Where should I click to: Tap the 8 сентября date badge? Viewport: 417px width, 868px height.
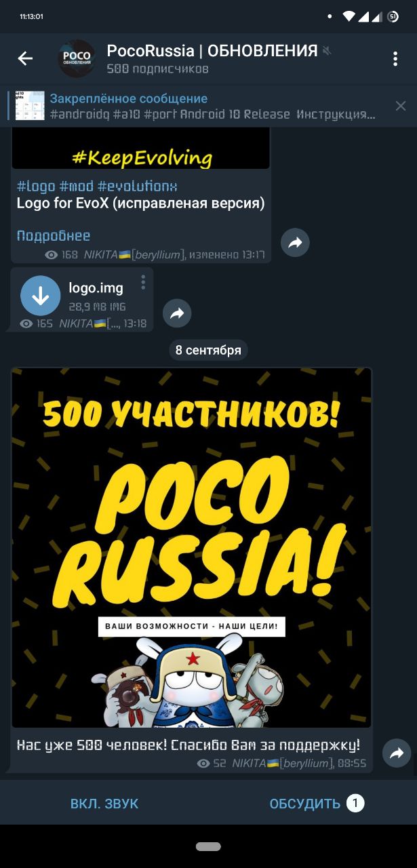click(x=208, y=350)
